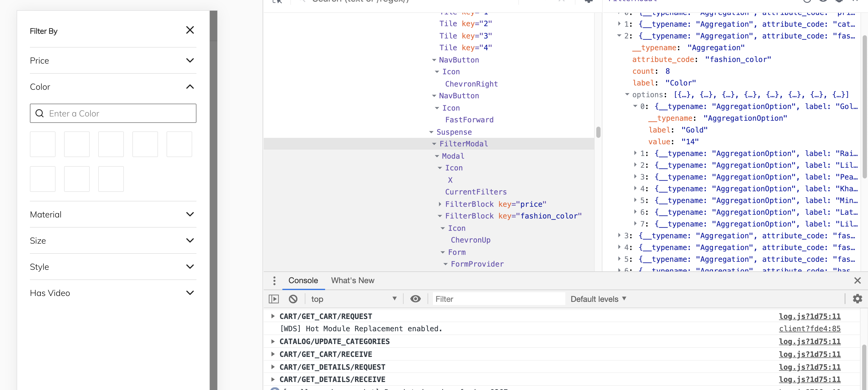Screen dimensions: 868x390
Task: Expand the Has Video filter
Action: [x=190, y=293]
